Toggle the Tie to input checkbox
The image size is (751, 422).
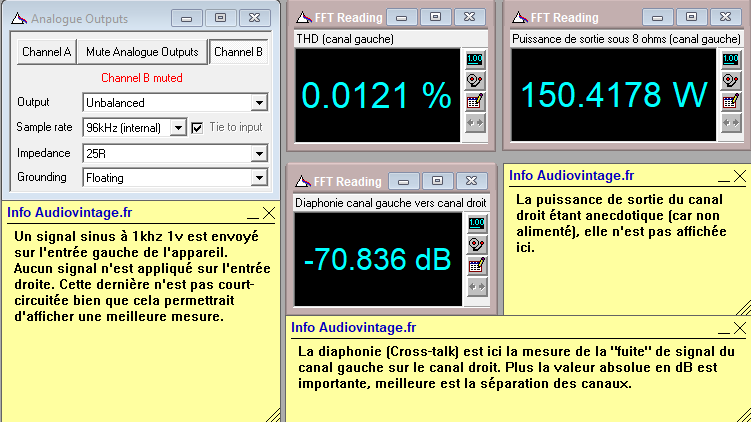tap(197, 128)
